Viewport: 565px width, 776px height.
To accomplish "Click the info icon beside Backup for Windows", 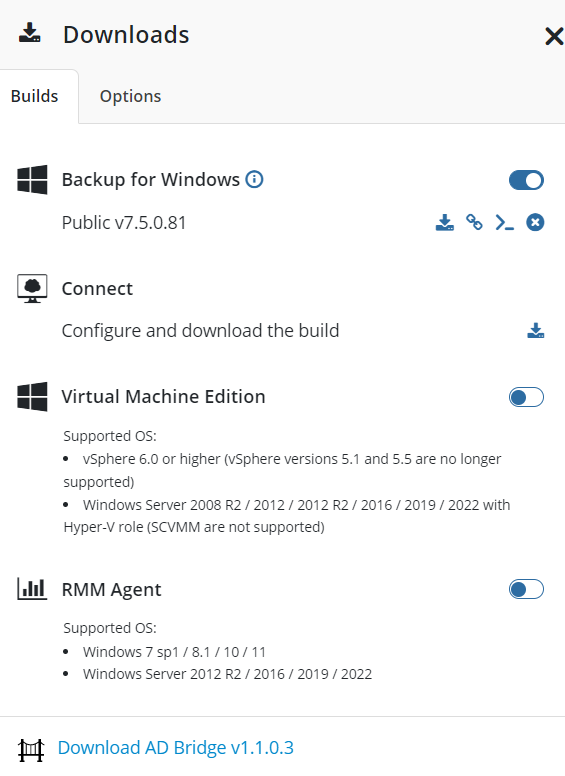I will click(254, 179).
